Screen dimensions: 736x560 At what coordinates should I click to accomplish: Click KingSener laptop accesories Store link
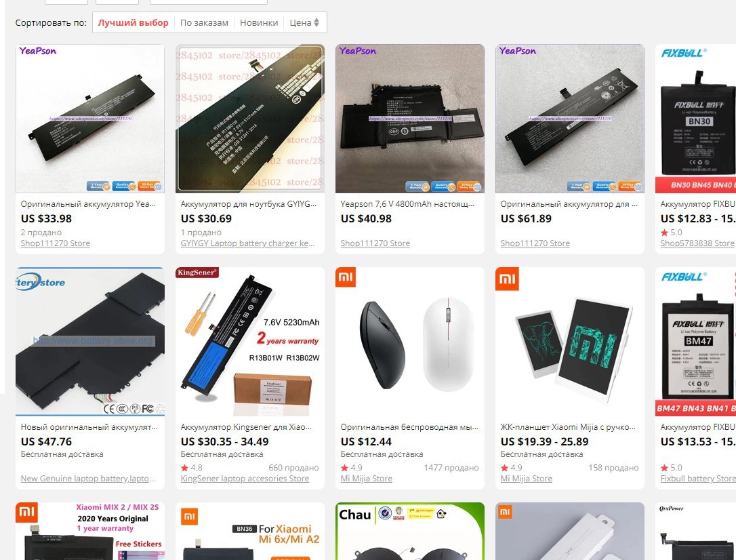point(245,479)
